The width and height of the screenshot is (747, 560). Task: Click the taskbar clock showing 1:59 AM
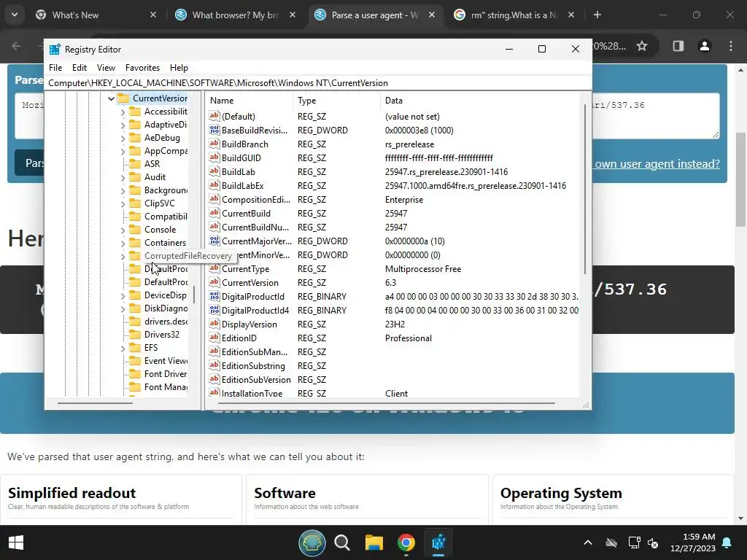693,542
